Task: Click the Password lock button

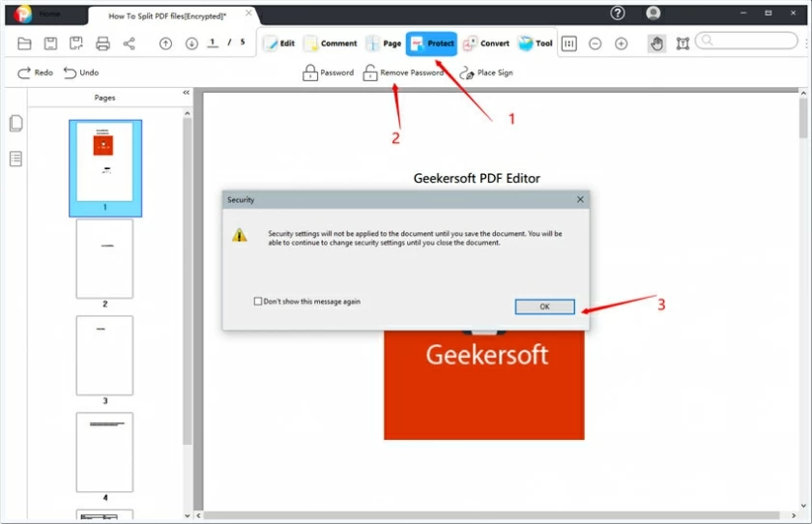Action: click(328, 73)
